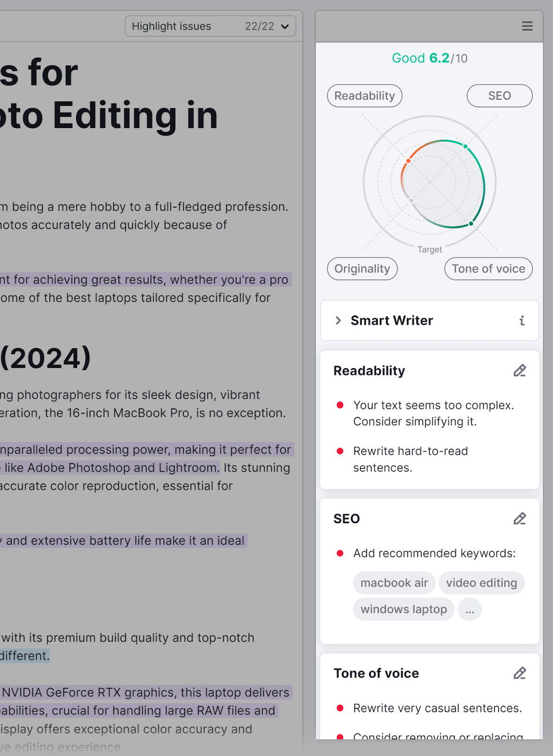Add the 'macbook air' recommended keyword
Viewport: 553px width, 756px height.
[x=394, y=583]
